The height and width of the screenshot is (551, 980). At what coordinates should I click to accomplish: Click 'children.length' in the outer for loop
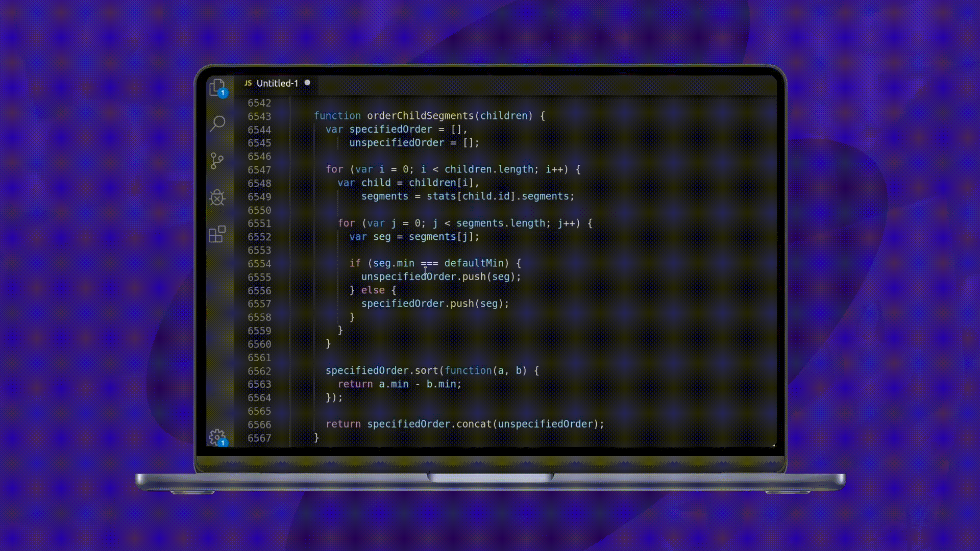tap(489, 169)
